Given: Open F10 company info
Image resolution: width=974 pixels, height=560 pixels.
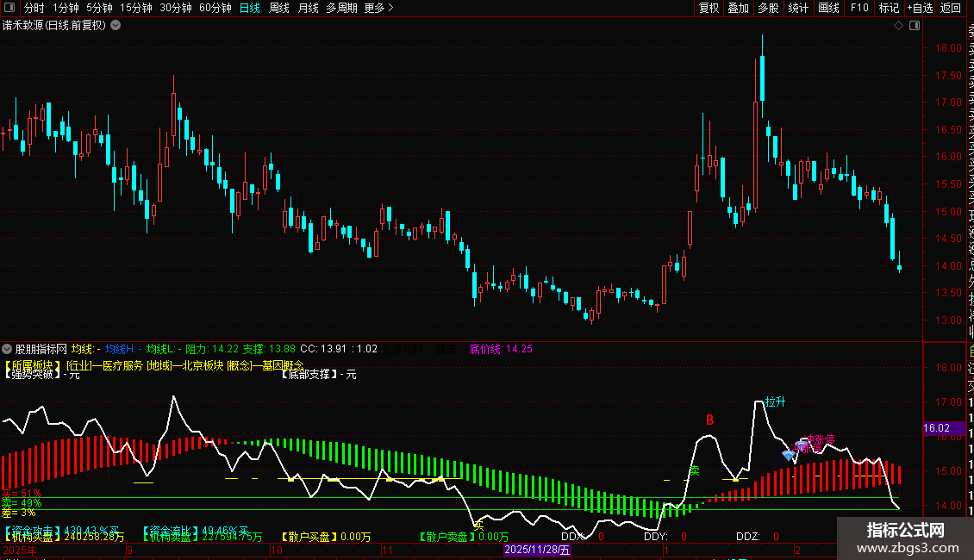Looking at the screenshot, I should click(x=859, y=8).
